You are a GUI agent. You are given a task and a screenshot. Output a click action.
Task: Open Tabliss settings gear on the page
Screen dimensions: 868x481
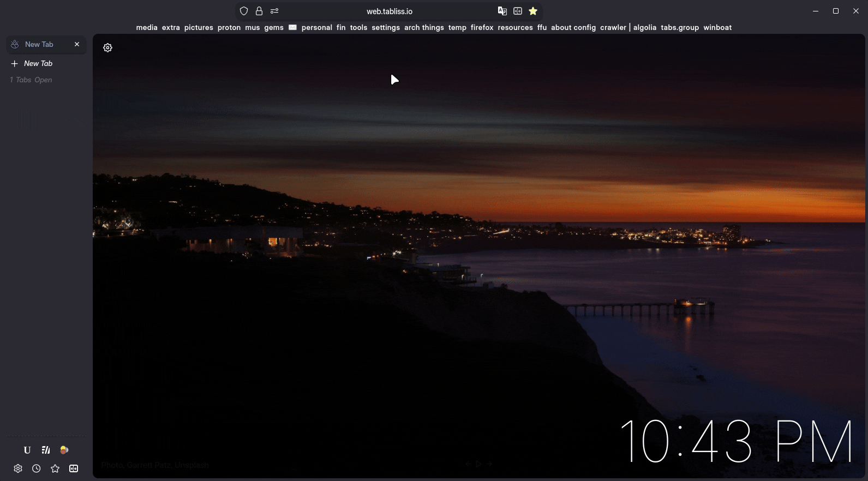[x=107, y=47]
